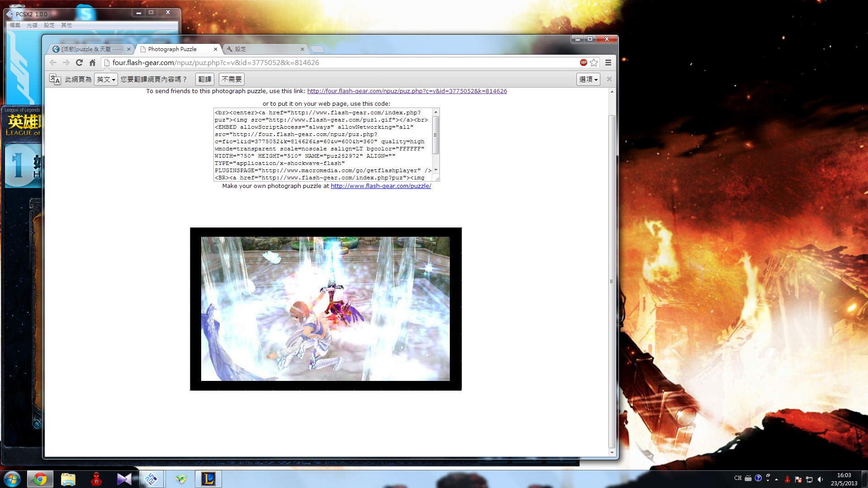Bookmark page with the star icon
The width and height of the screenshot is (868, 488).
(594, 63)
